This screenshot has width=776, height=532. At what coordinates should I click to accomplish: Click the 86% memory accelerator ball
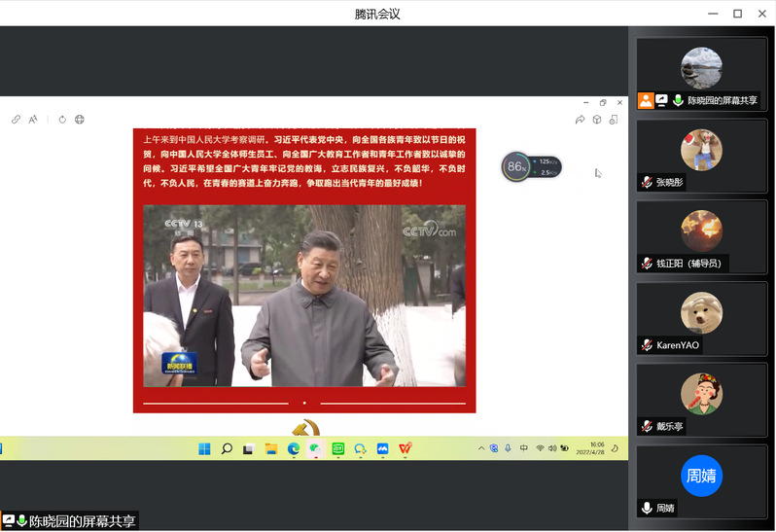pyautogui.click(x=515, y=166)
